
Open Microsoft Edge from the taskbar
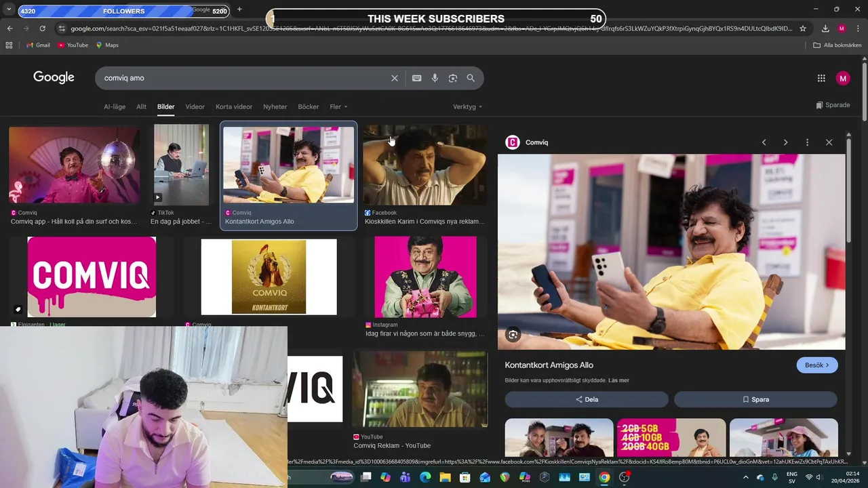425,477
